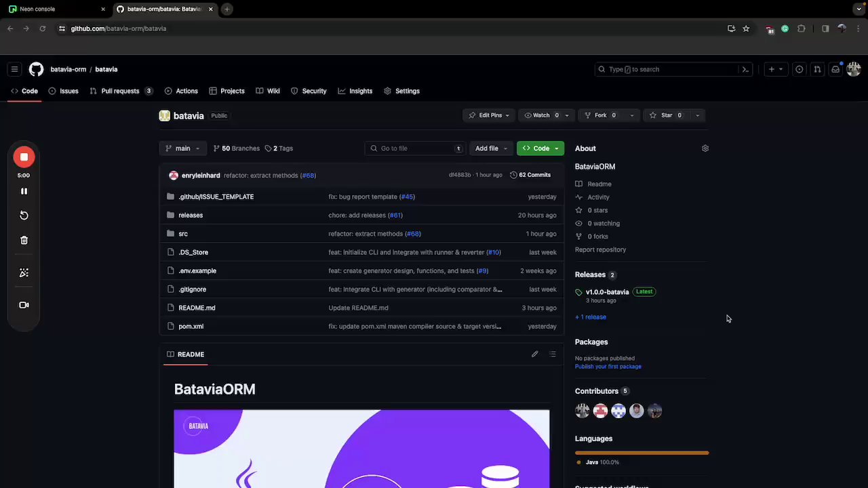Switch to the Issues tab
The width and height of the screenshot is (868, 488).
(x=63, y=91)
